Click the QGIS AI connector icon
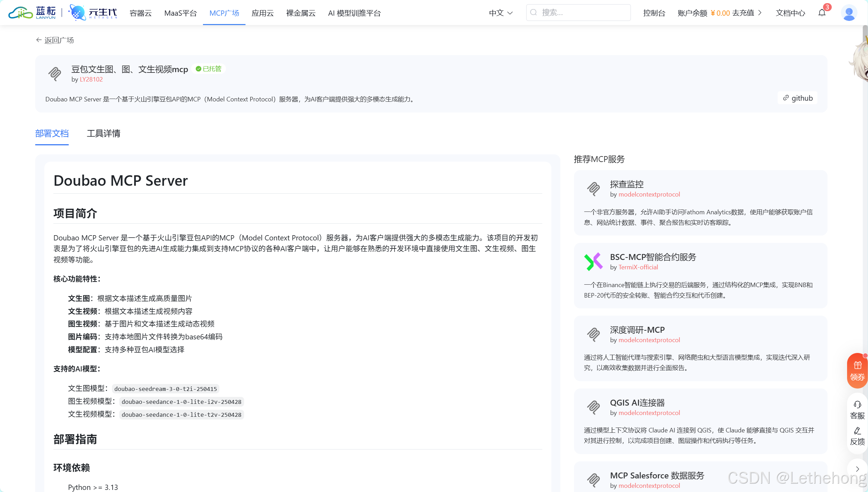Viewport: 868px width, 492px height. coord(593,407)
